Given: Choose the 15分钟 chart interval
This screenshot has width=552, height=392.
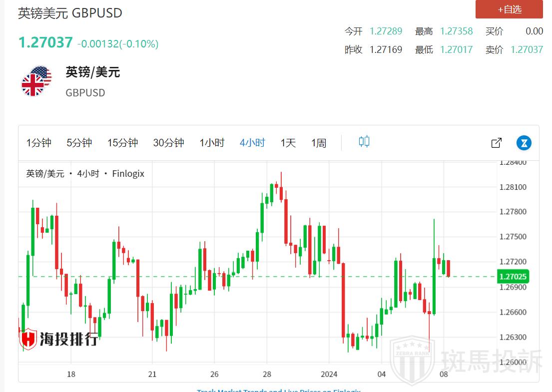Looking at the screenshot, I should 122,143.
